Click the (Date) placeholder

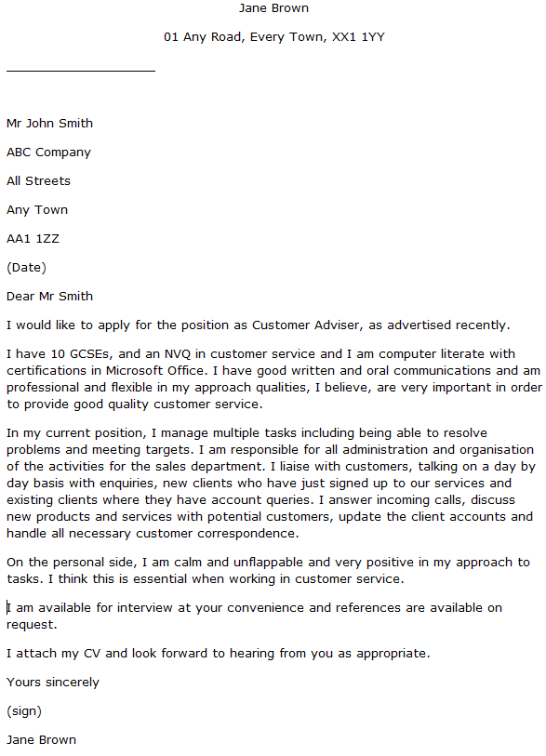pos(27,268)
